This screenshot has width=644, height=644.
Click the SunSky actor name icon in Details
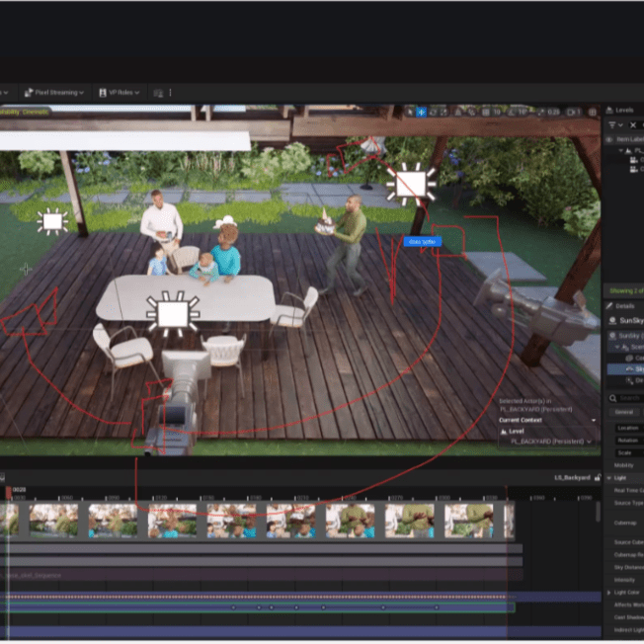click(x=612, y=320)
